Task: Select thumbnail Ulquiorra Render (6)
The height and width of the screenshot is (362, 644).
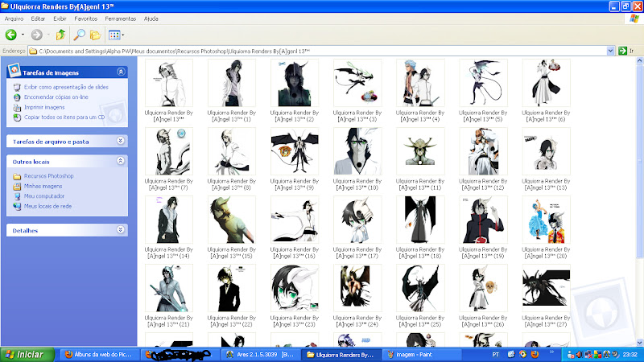Action: pos(546,83)
